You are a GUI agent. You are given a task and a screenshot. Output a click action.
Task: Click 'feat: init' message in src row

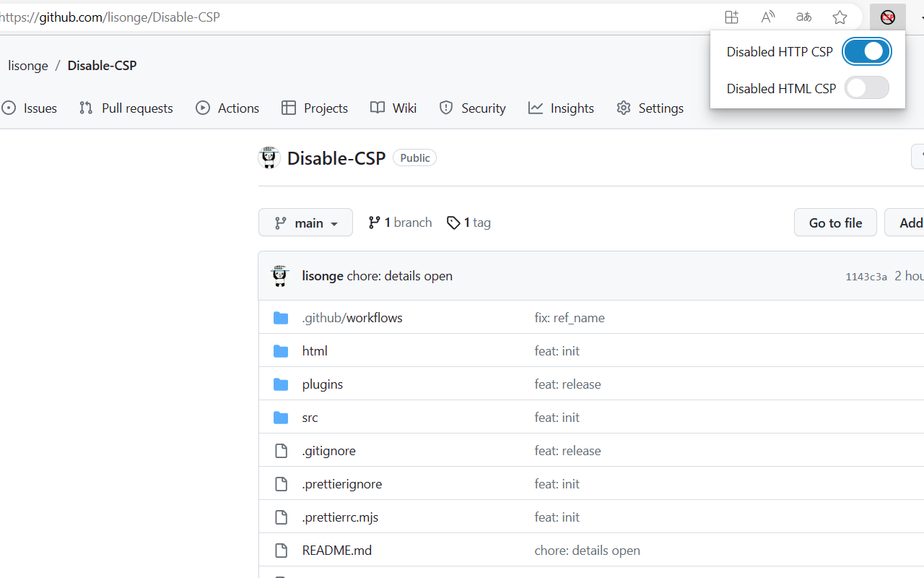(557, 417)
